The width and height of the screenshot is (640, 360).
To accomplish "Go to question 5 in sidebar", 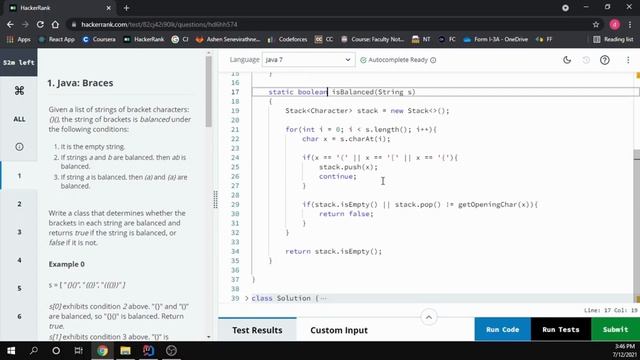I will pyautogui.click(x=19, y=288).
